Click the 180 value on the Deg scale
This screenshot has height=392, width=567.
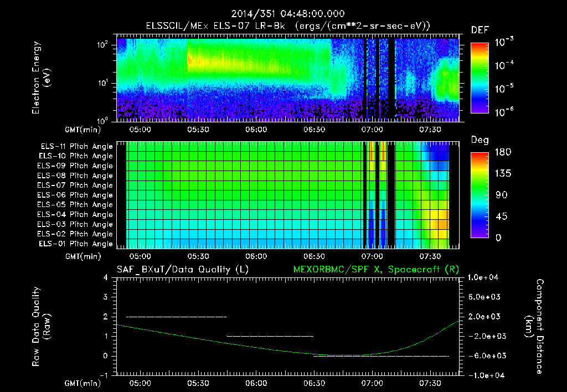point(503,152)
